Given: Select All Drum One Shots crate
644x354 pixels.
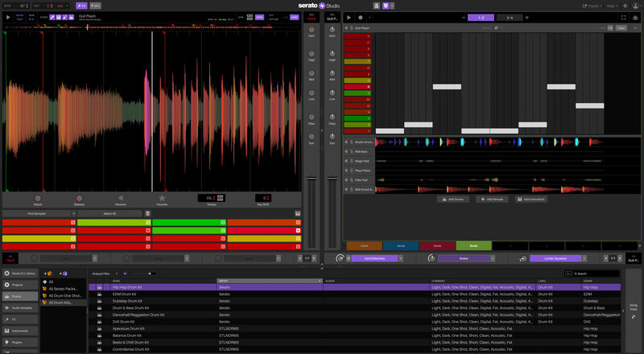Looking at the screenshot, I should 64,296.
